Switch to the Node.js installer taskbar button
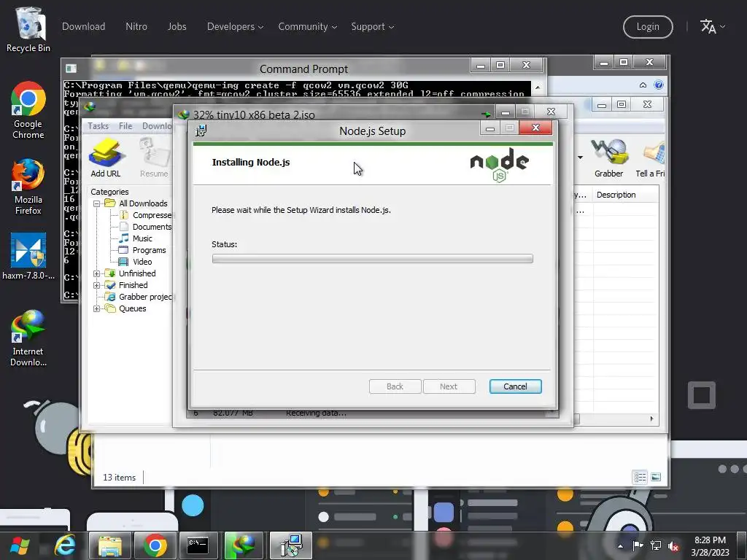 (x=290, y=545)
